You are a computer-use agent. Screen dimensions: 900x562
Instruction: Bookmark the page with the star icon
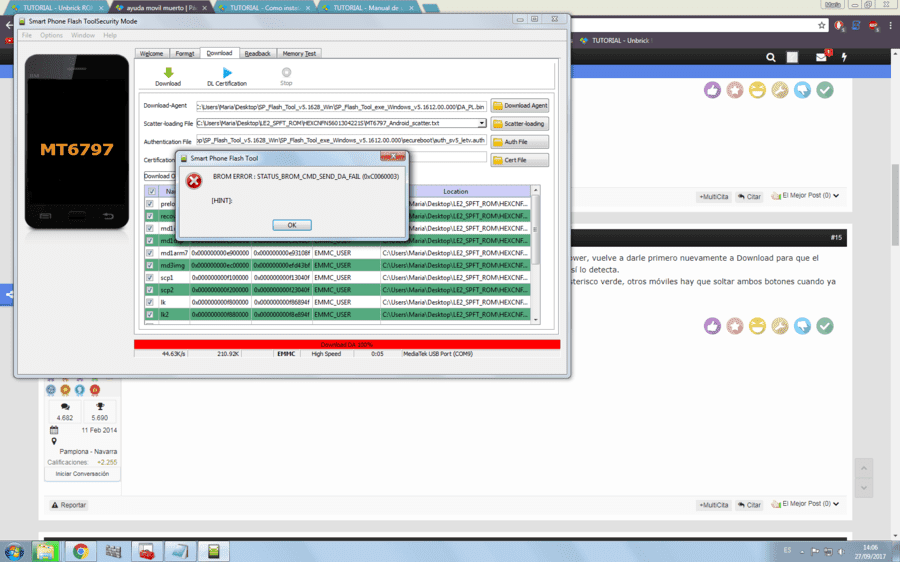click(821, 25)
